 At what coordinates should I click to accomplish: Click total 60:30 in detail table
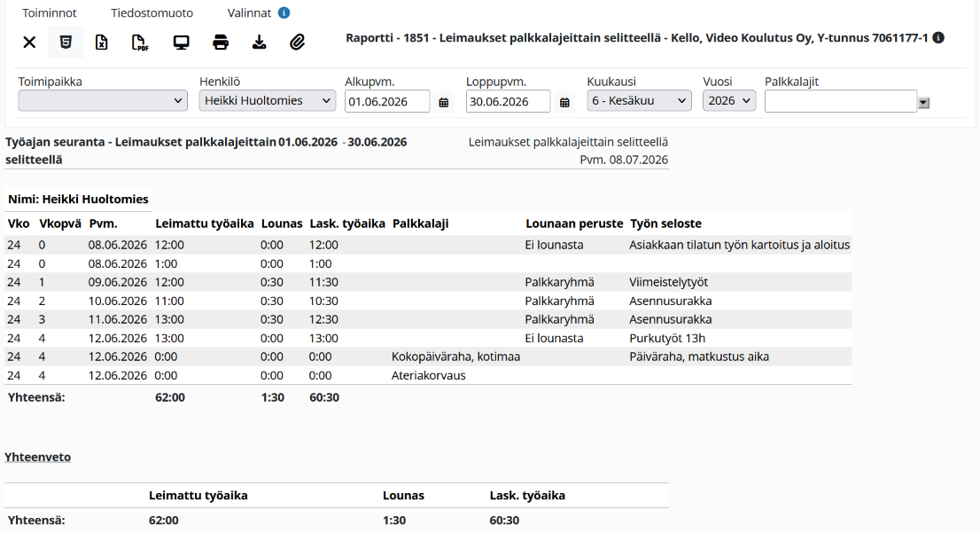tap(324, 397)
